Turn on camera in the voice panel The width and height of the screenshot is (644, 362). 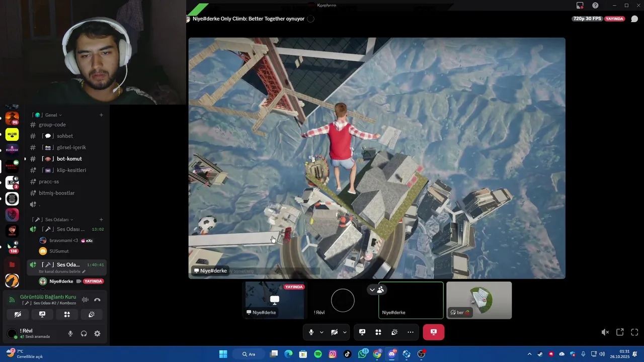pos(18,314)
